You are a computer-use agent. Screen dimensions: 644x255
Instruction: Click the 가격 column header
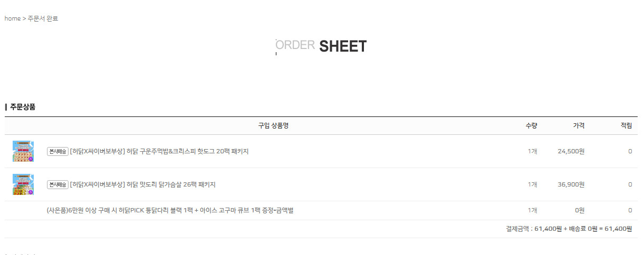click(579, 125)
